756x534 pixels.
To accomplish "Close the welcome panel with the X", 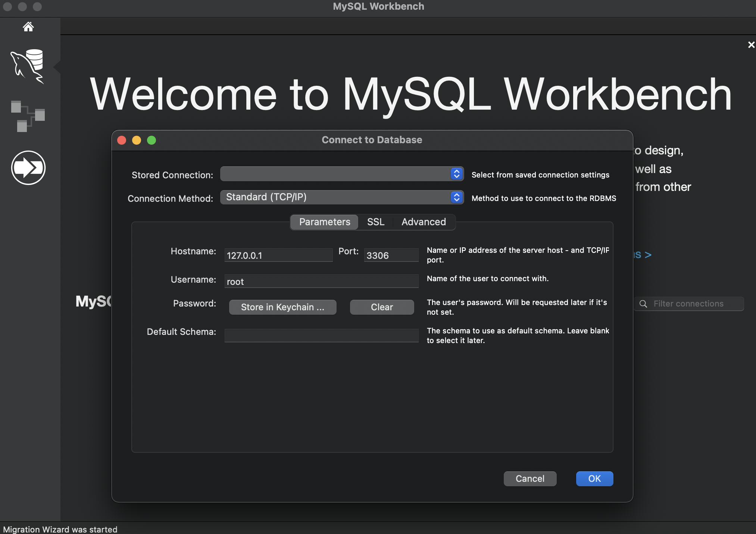I will point(751,45).
